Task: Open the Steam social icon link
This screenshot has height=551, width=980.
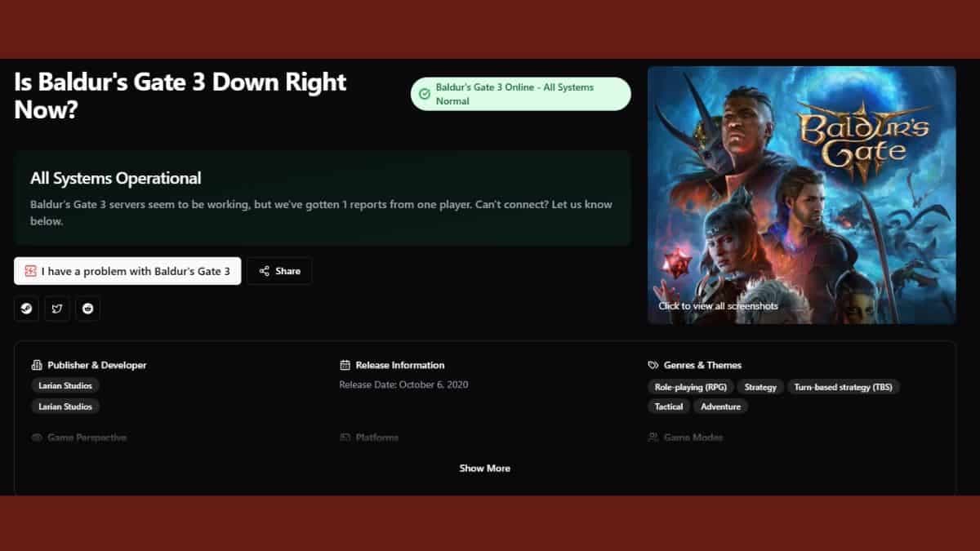Action: coord(27,309)
